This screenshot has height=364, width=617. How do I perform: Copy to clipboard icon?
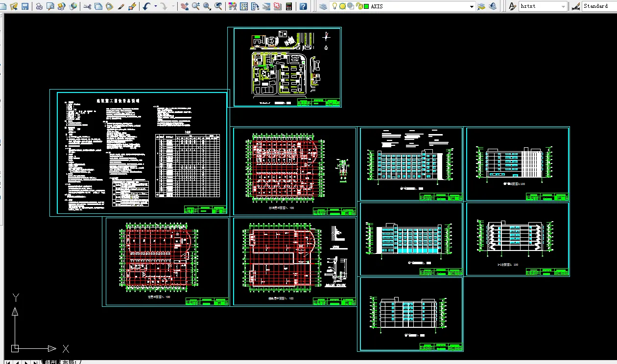click(x=98, y=6)
